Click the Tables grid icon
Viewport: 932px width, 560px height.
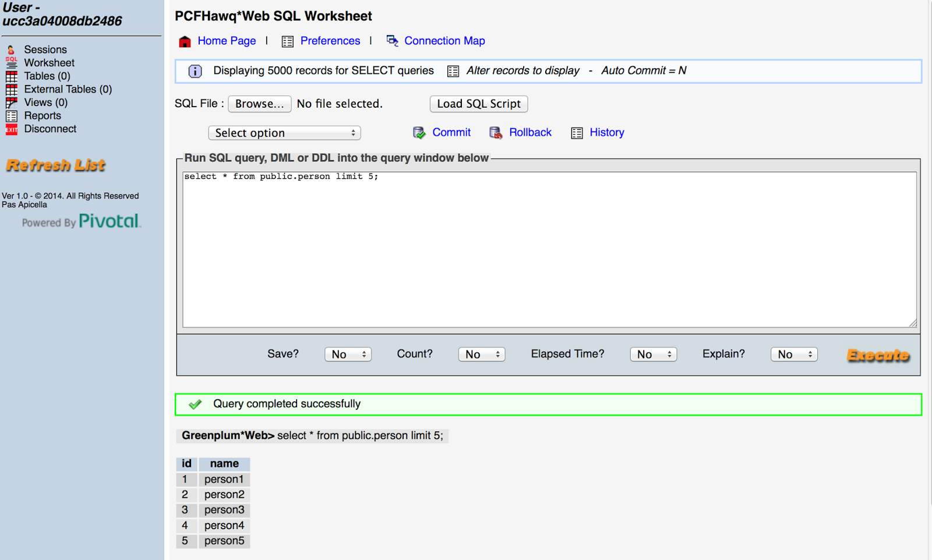point(11,76)
